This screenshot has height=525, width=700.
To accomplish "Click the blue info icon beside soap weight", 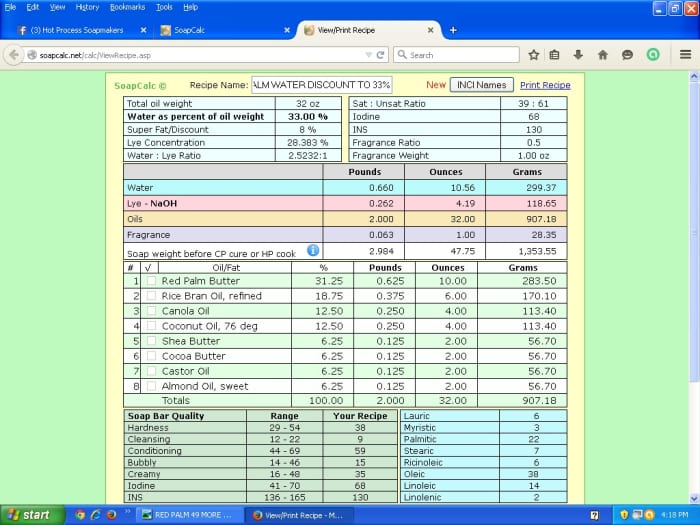I will tap(313, 250).
